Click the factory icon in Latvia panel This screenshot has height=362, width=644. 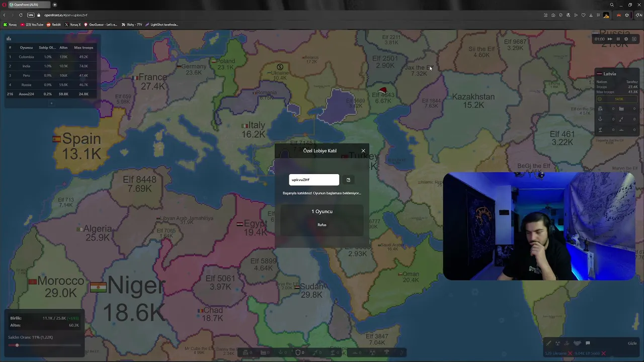[621, 109]
